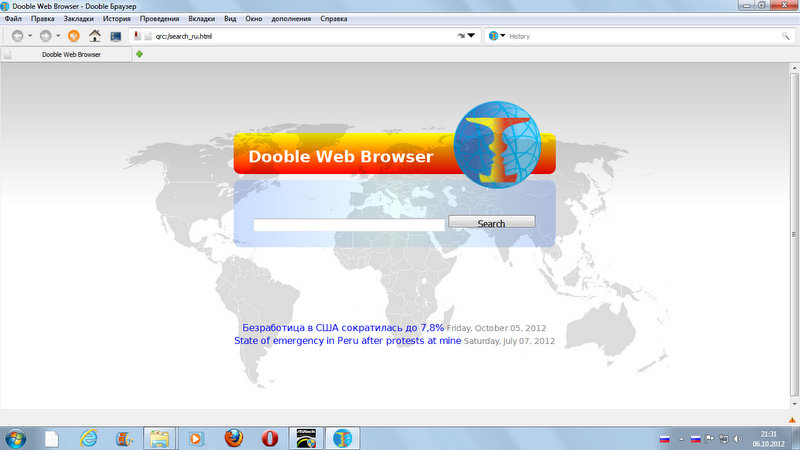
Task: Click the vertical scrollbar thumb
Action: click(794, 235)
